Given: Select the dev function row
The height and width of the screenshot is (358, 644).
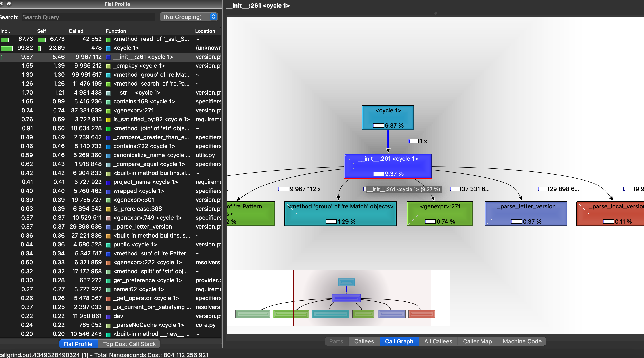Looking at the screenshot, I should (x=110, y=316).
